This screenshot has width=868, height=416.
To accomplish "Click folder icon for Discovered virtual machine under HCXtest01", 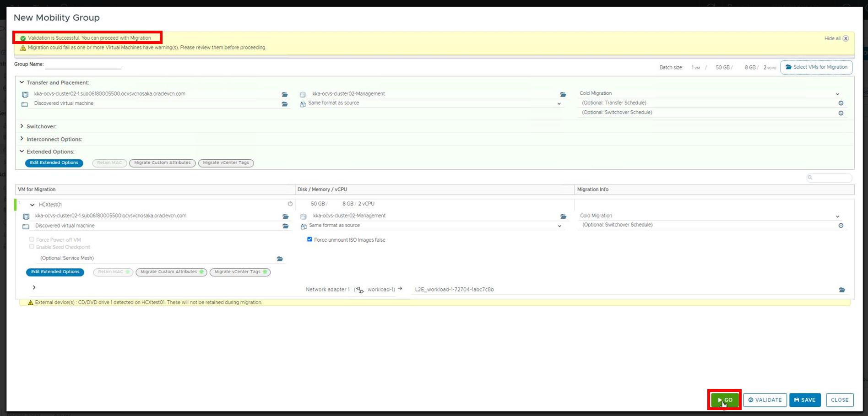I will click(x=285, y=226).
